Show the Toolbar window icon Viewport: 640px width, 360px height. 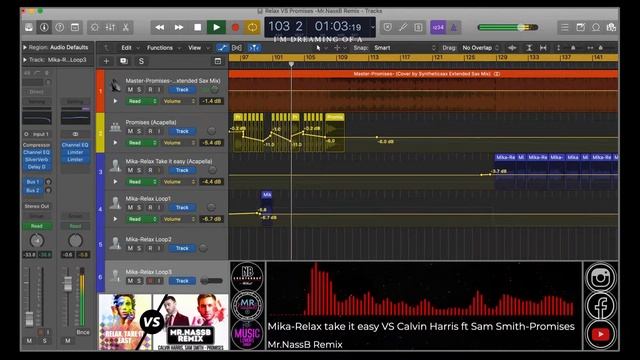[x=75, y=27]
